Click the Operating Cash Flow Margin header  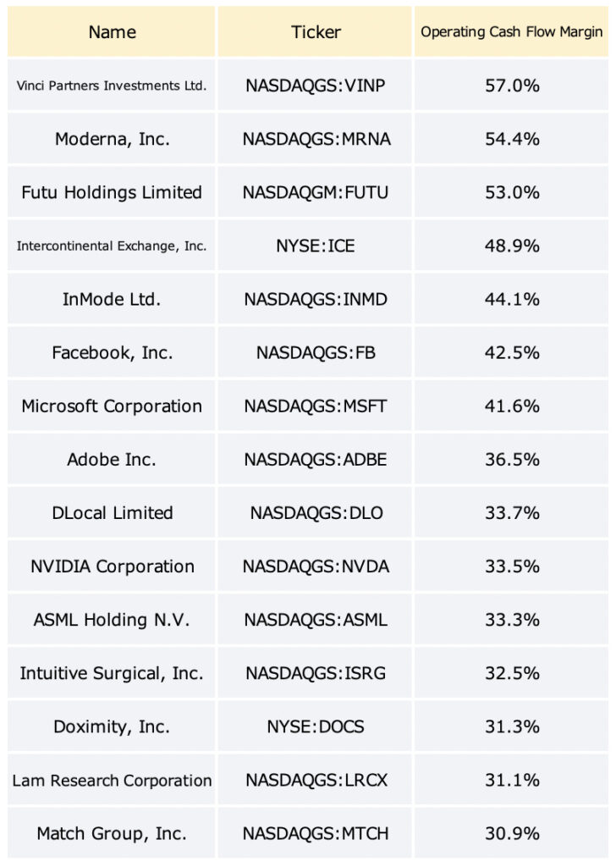tap(512, 31)
